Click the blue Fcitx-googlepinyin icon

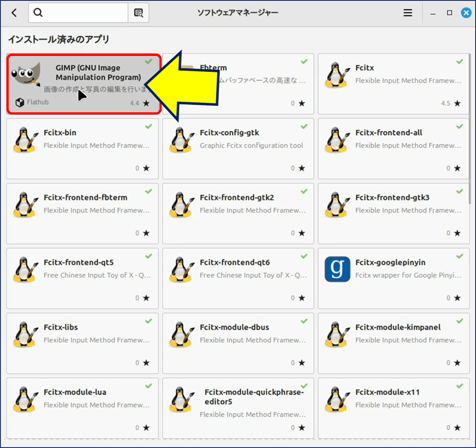pyautogui.click(x=337, y=270)
